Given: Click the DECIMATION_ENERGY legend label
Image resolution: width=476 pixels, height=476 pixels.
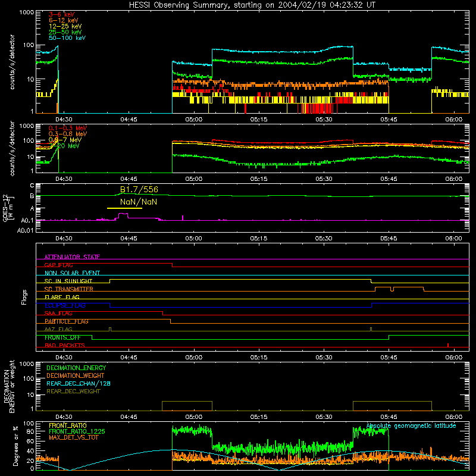Looking at the screenshot, I should pos(76,368).
